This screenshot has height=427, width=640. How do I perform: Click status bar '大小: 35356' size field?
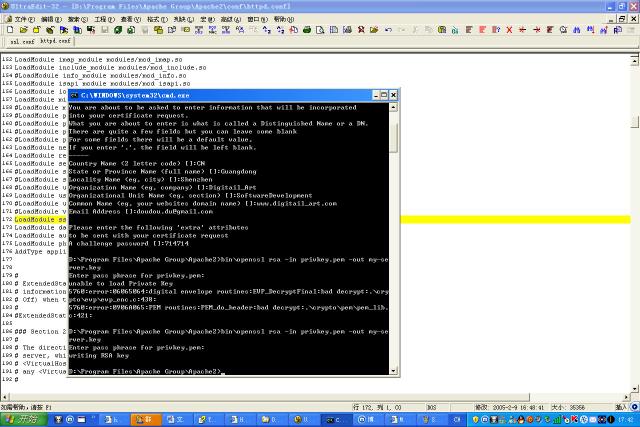[x=568, y=407]
